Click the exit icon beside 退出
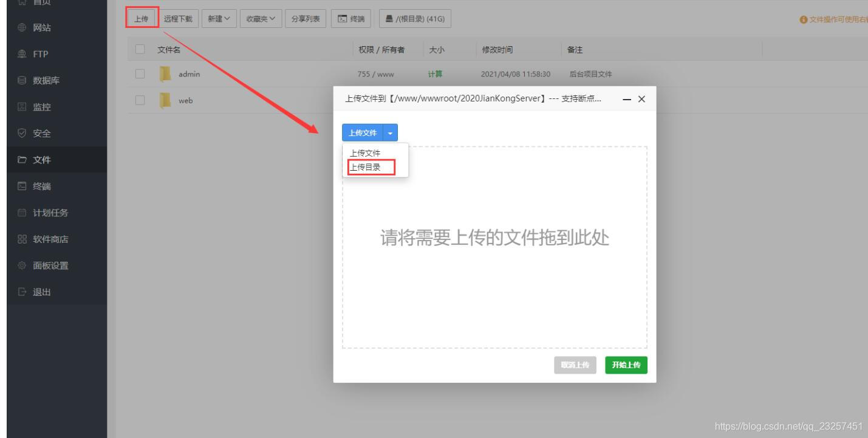The image size is (868, 438). coord(23,292)
